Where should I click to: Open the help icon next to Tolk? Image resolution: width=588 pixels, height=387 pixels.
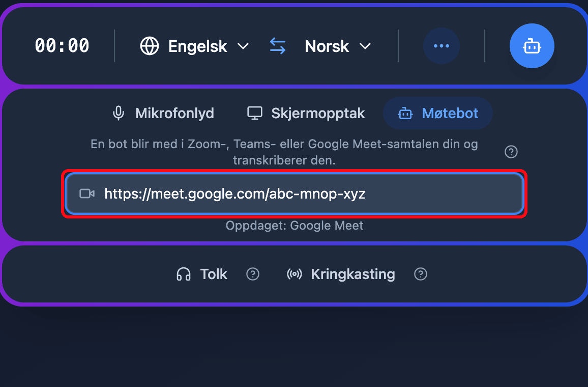click(253, 274)
